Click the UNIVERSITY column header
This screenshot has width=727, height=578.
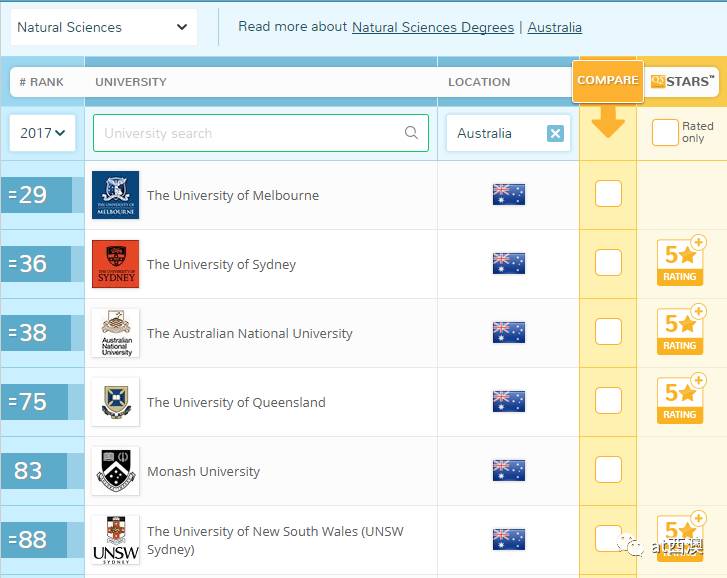[131, 82]
